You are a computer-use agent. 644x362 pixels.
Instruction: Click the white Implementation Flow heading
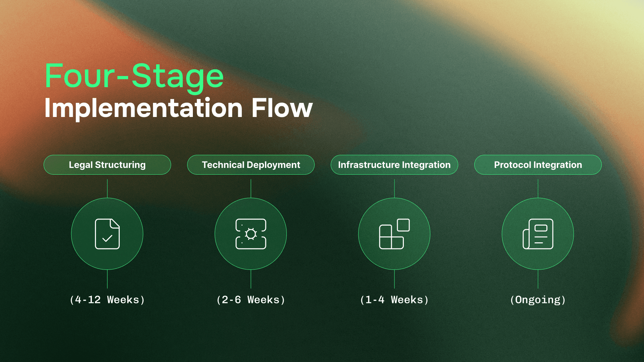click(x=178, y=108)
